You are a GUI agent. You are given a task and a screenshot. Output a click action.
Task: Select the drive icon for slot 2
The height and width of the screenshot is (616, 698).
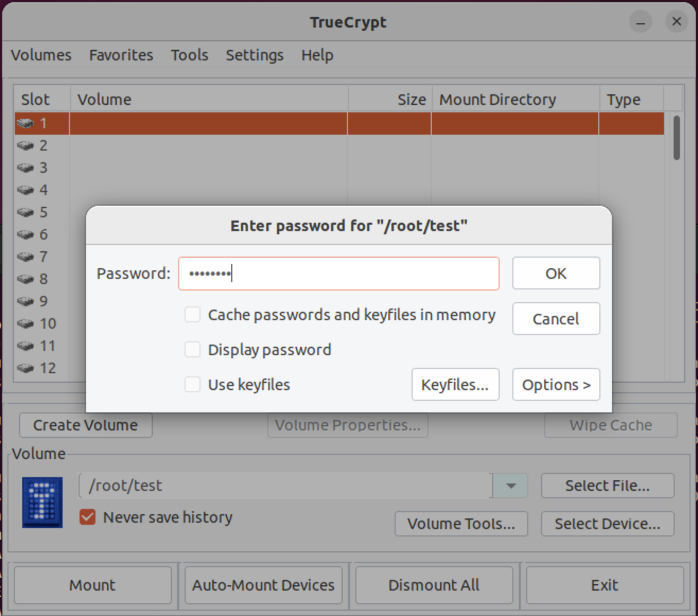(x=25, y=146)
